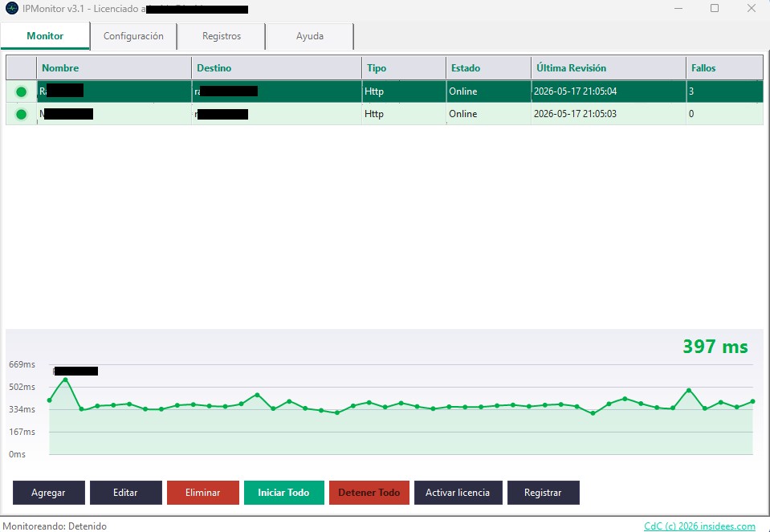Click the Última Revisión column header
The height and width of the screenshot is (532, 770).
(x=609, y=67)
